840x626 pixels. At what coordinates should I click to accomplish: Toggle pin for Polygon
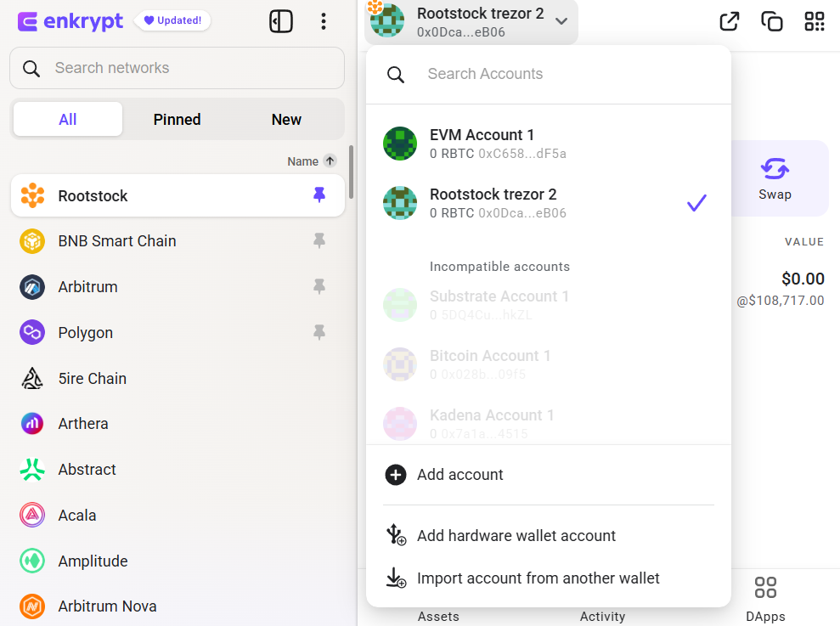click(x=319, y=332)
